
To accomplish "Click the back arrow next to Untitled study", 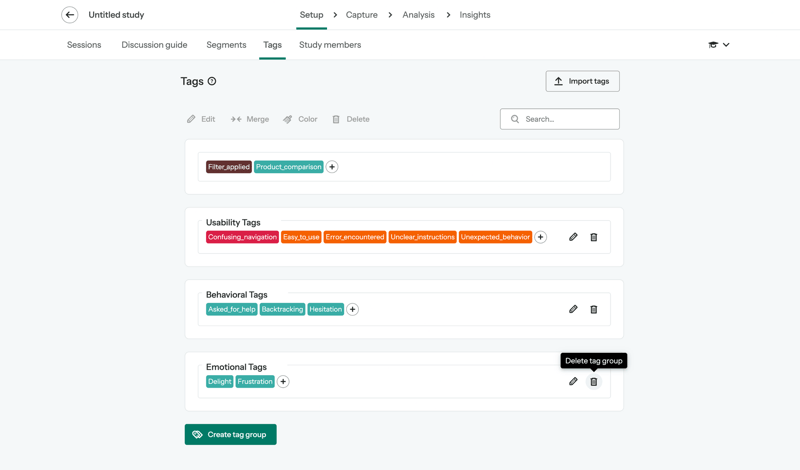I will [69, 15].
